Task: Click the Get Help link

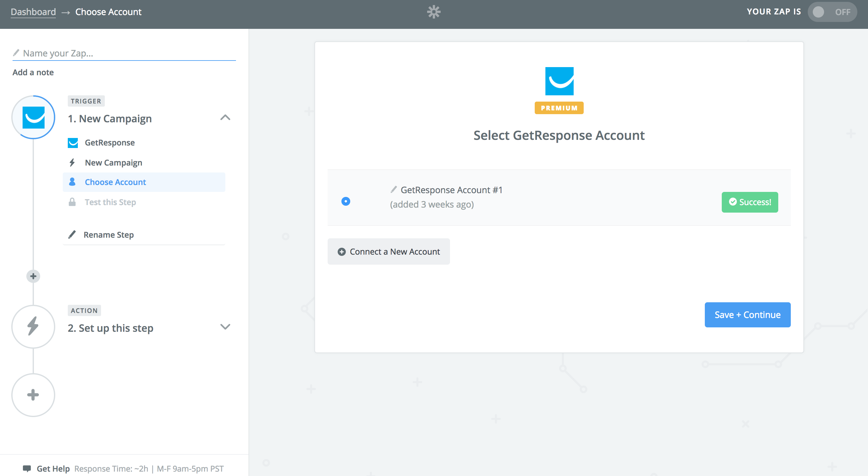Action: pos(53,468)
